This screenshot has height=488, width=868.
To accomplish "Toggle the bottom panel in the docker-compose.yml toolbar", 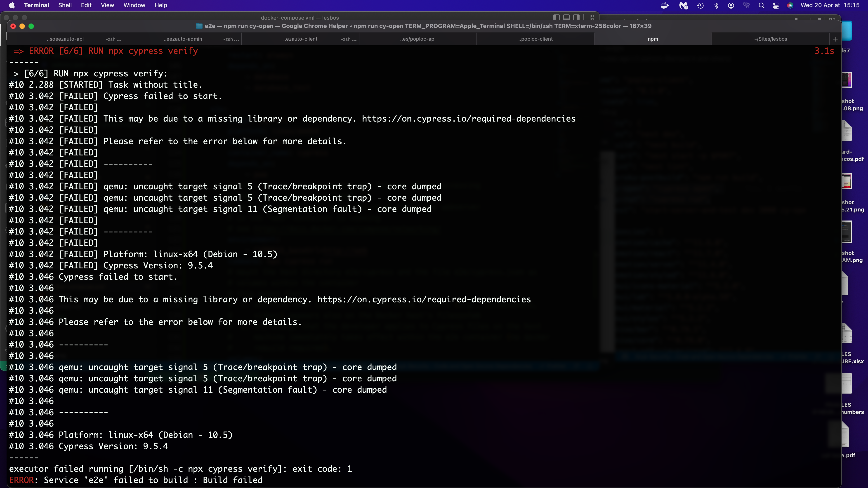I will click(566, 17).
